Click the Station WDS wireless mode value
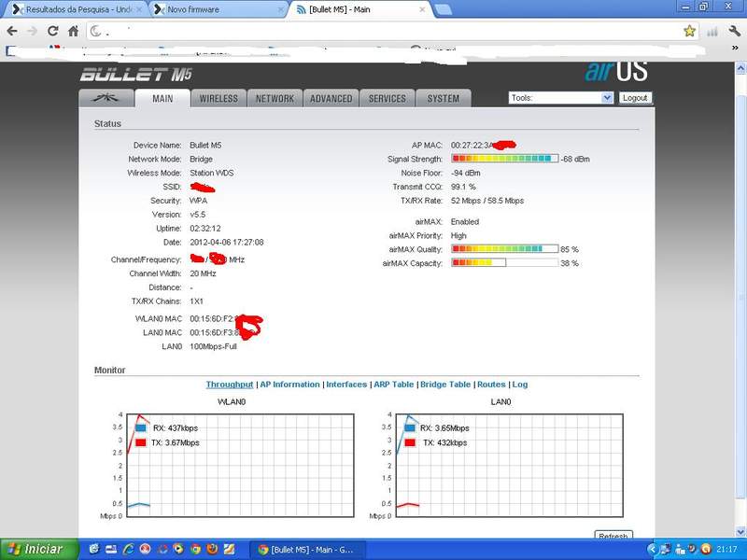 pos(212,173)
